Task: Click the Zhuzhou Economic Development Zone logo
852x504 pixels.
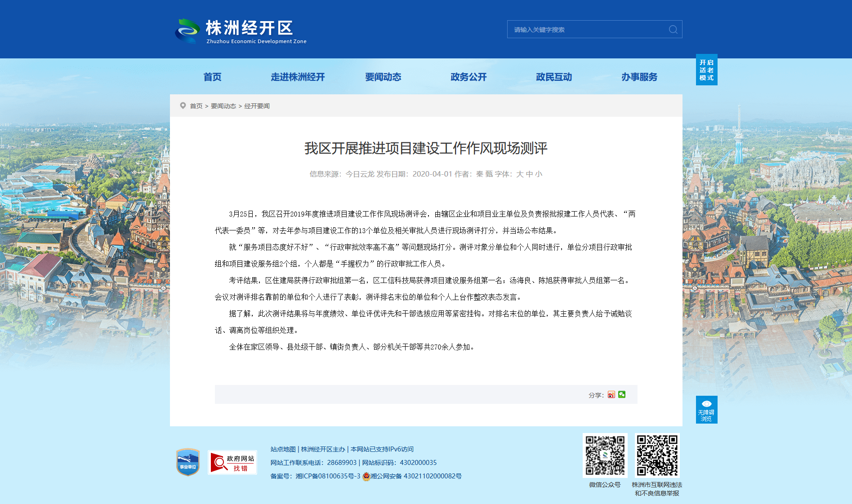Action: click(x=241, y=31)
